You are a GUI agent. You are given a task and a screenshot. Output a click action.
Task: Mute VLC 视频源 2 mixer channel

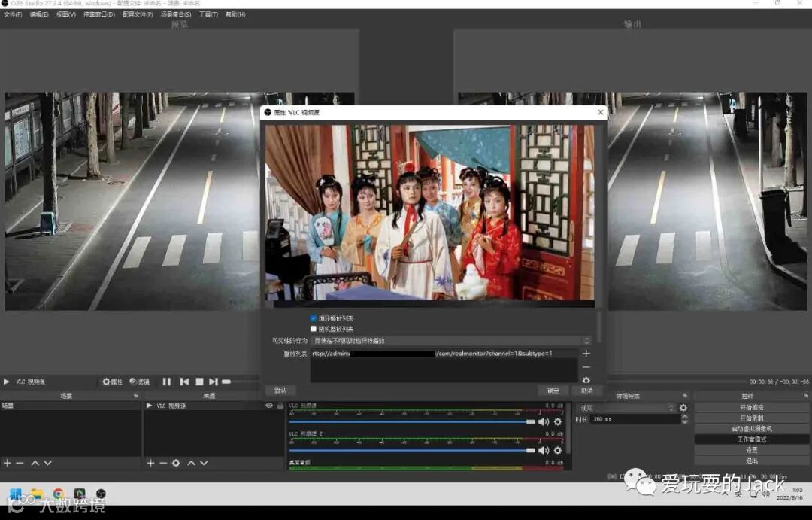pyautogui.click(x=544, y=450)
